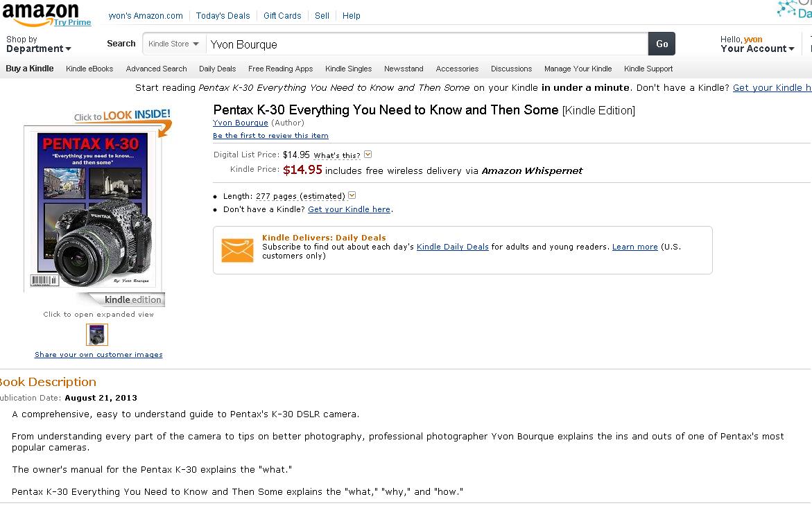812x508 pixels.
Task: Expand the Your Account dropdown
Action: click(757, 49)
